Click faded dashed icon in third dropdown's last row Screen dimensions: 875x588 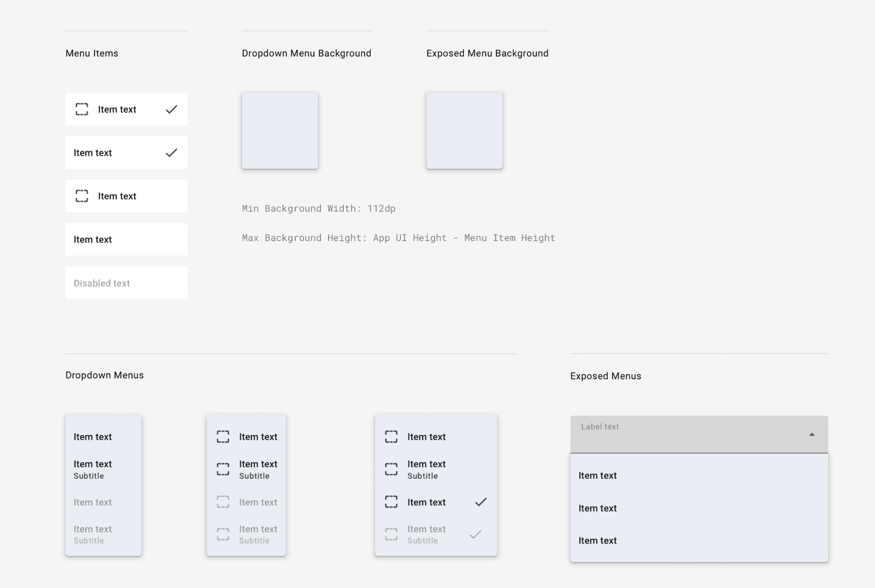[391, 534]
